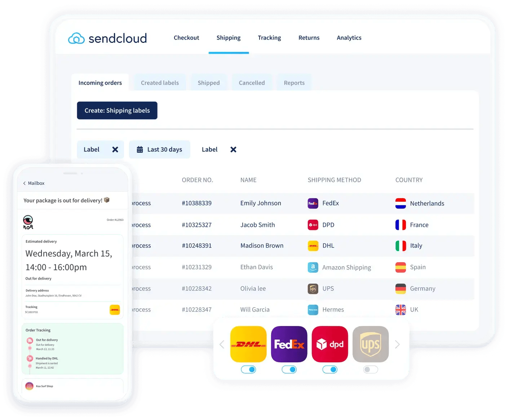Open the Returns section

[x=309, y=38]
